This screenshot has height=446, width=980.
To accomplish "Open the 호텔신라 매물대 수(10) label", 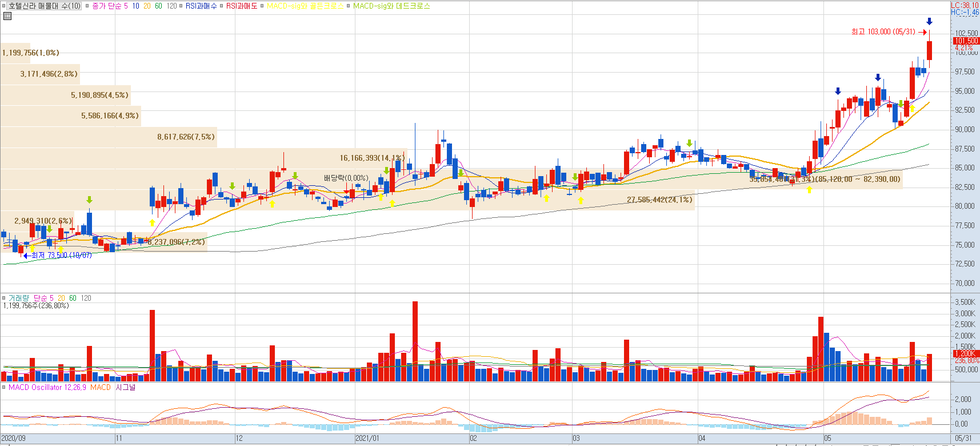I will (x=45, y=6).
